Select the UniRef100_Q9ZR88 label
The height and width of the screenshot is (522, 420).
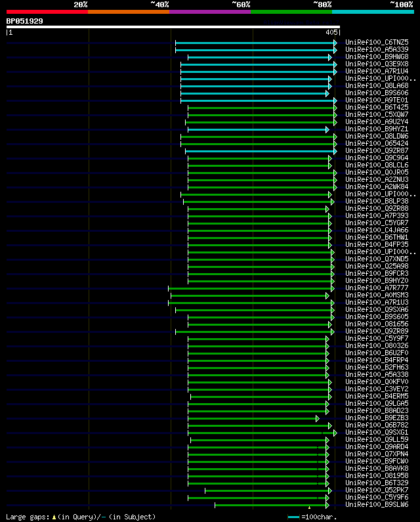[x=377, y=208]
